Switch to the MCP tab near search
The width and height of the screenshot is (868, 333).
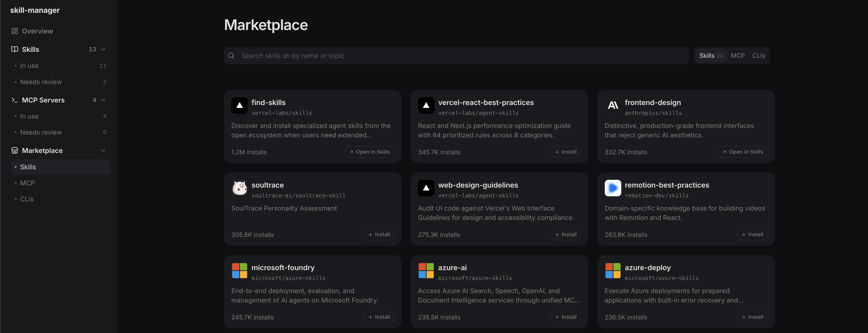[x=738, y=55]
